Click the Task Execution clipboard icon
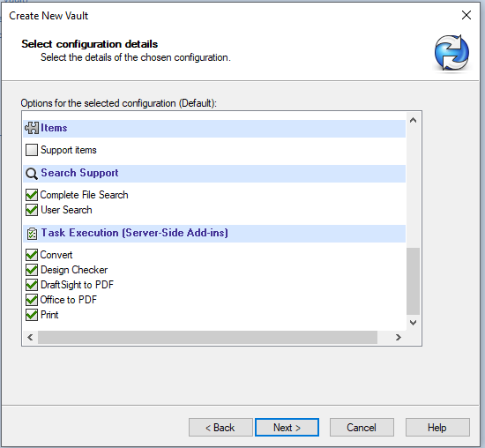485x448 pixels. pos(32,234)
